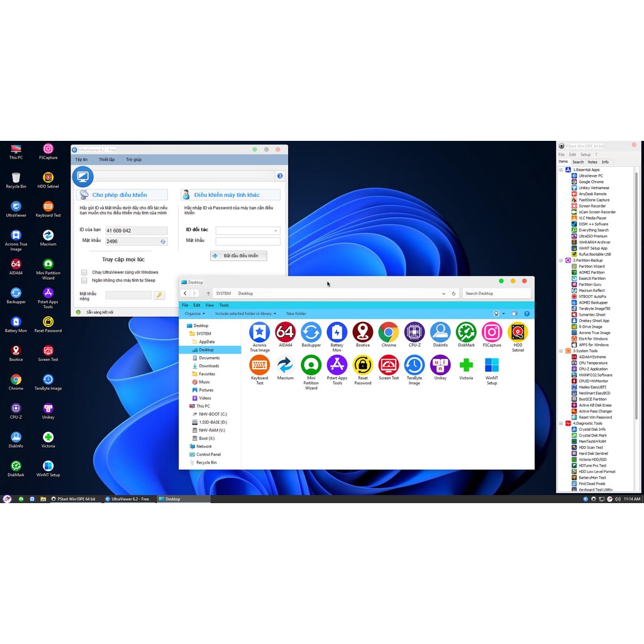Open the Bootice icon in the Desktop folder window
Screen dimensions: 644x644
(363, 332)
